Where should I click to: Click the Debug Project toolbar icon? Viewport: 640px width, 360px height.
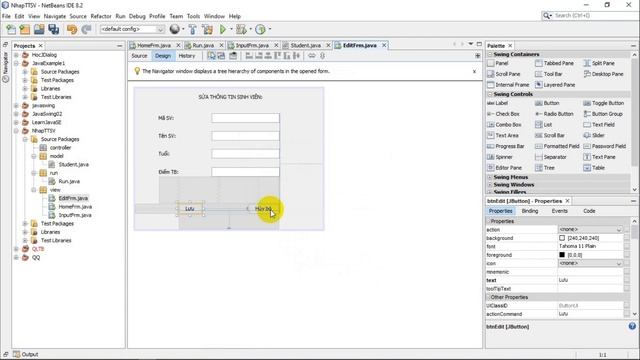click(241, 29)
